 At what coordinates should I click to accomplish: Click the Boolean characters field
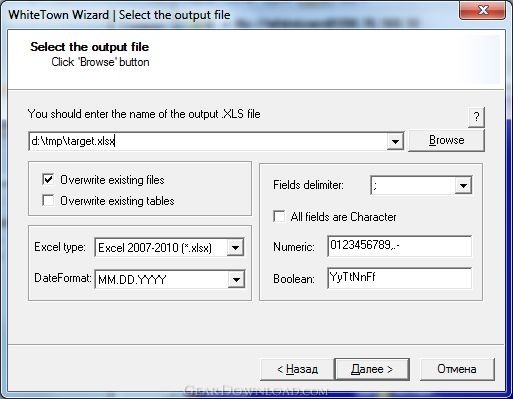pyautogui.click(x=399, y=278)
